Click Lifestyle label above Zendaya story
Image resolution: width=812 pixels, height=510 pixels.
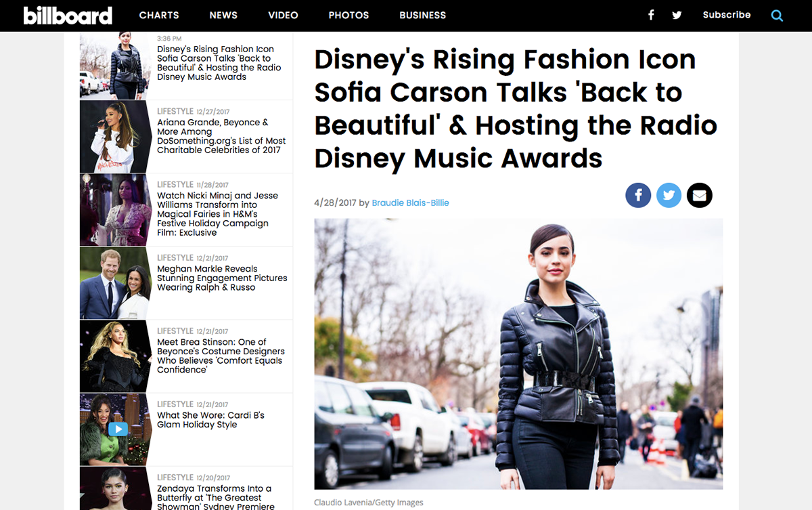pos(175,477)
